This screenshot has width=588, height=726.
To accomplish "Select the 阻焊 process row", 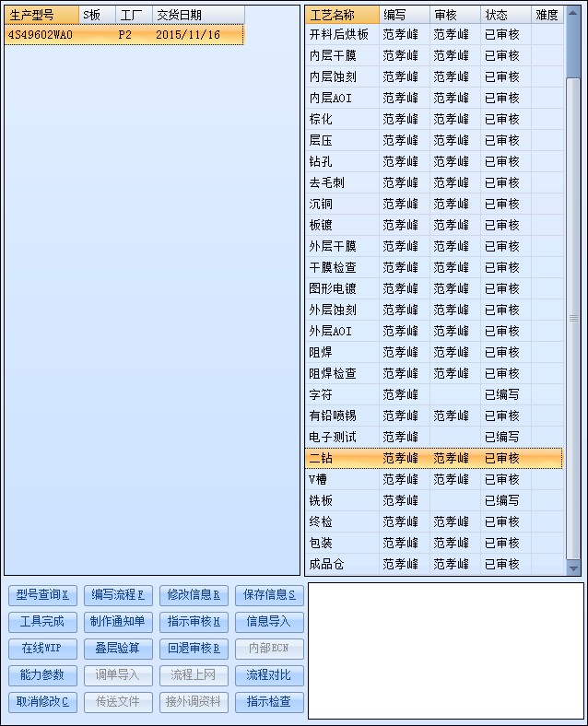I will coord(434,352).
